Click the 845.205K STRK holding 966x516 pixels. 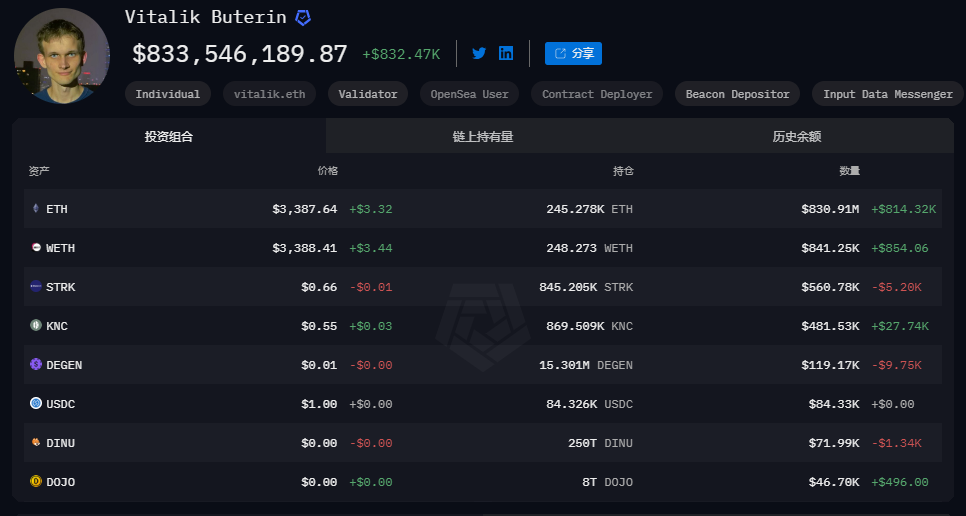(586, 287)
